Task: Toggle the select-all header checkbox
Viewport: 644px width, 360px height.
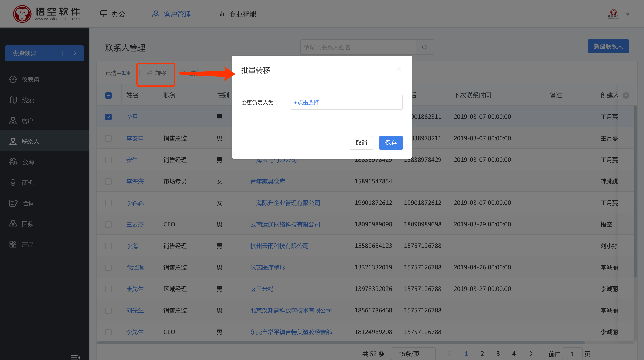Action: [108, 95]
